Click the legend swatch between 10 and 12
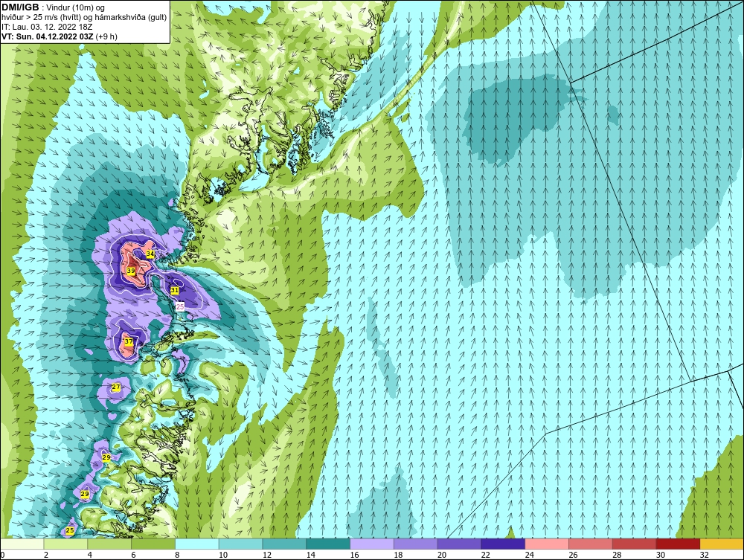The width and height of the screenshot is (744, 560). click(240, 544)
